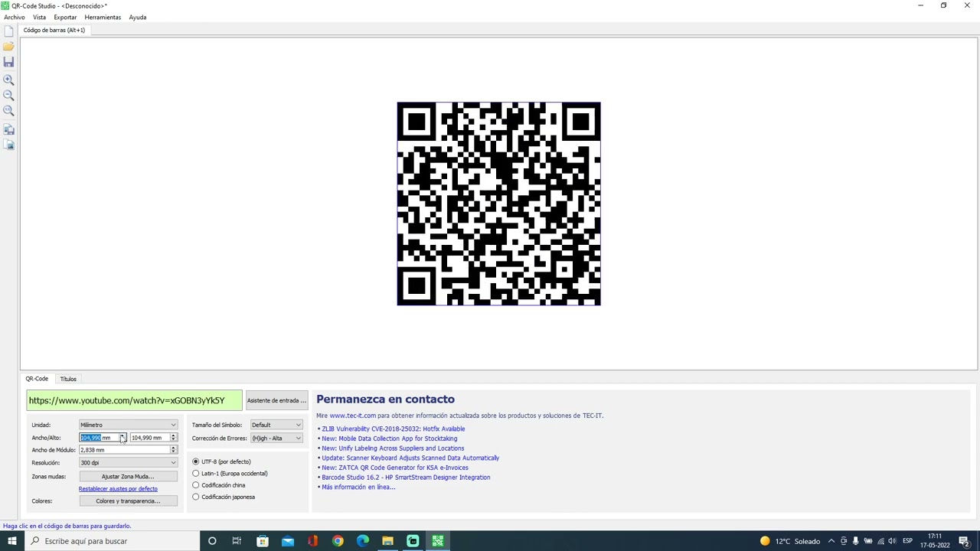The image size is (980, 551).
Task: Zoom in on the barcode preview
Action: coord(8,80)
